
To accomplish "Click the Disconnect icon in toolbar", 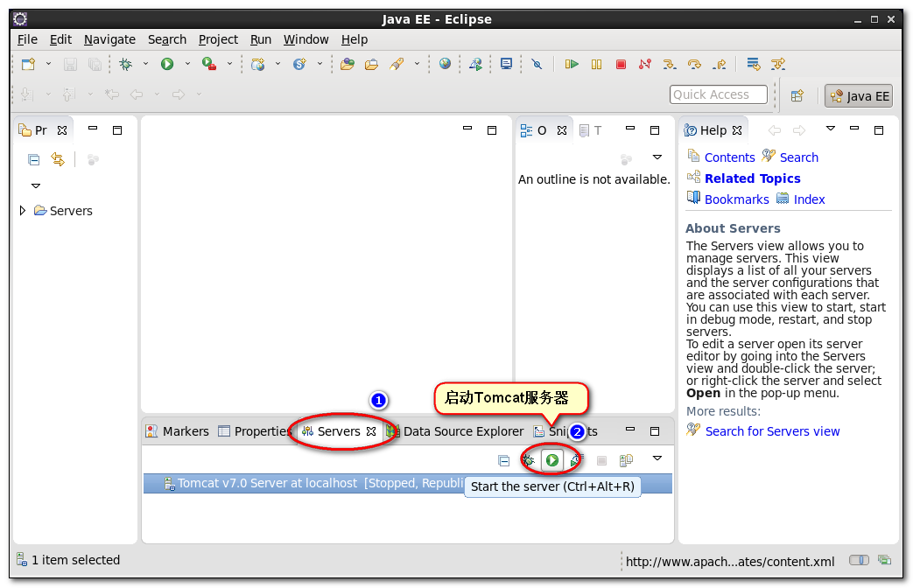I will 645,64.
